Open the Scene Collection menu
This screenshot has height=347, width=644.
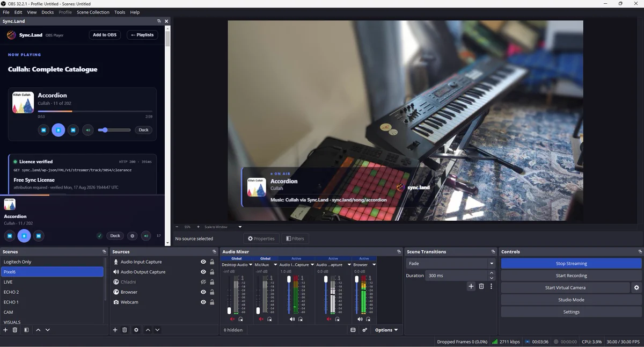(x=93, y=12)
